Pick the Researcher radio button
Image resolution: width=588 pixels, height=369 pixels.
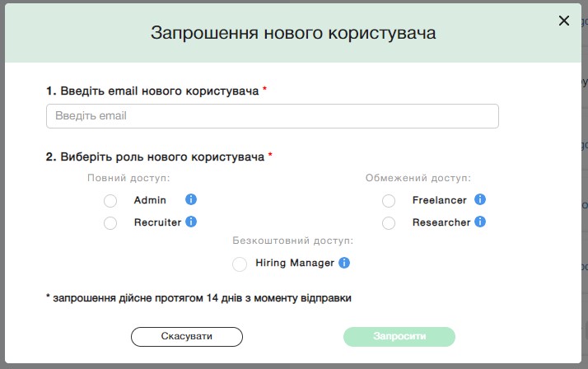(389, 223)
